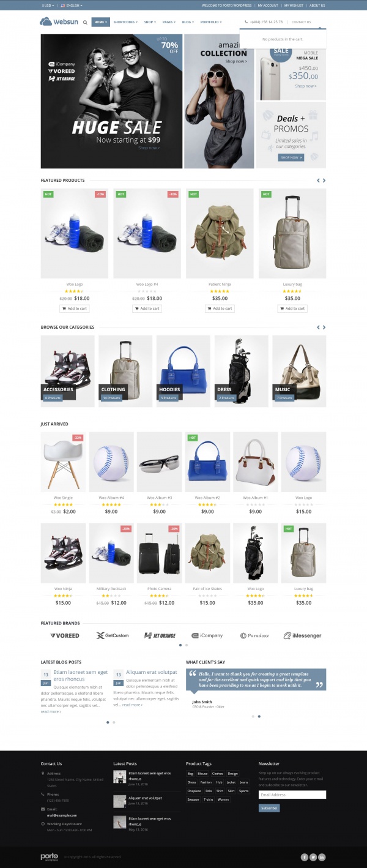Add Patient Ninja to cart
The width and height of the screenshot is (367, 868).
[220, 309]
